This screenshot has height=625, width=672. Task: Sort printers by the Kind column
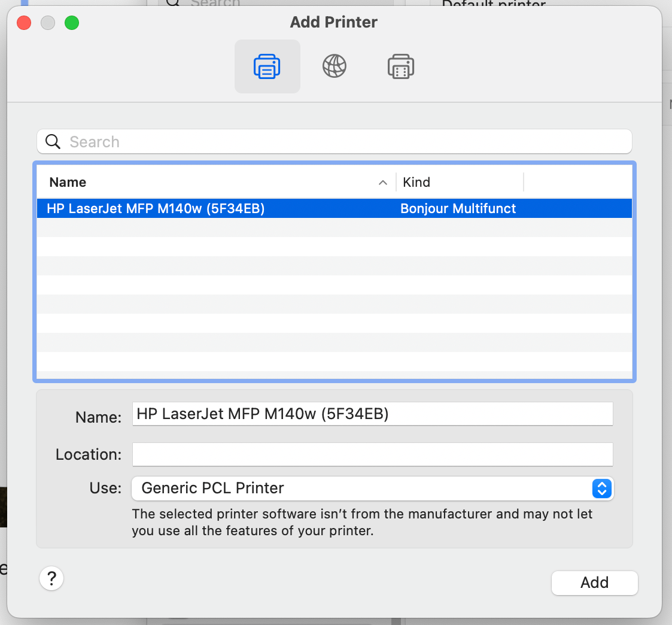[416, 182]
